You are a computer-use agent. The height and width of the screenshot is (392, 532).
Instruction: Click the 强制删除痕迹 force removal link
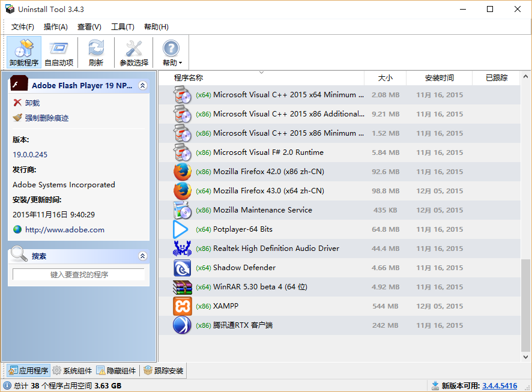point(46,118)
